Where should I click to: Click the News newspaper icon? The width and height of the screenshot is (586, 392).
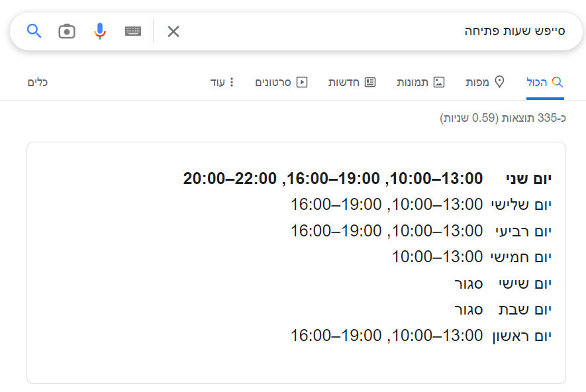click(x=370, y=82)
